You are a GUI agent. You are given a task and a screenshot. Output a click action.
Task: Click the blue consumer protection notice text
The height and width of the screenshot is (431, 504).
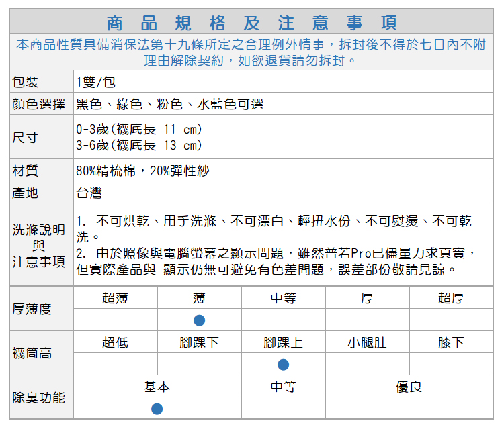251,52
